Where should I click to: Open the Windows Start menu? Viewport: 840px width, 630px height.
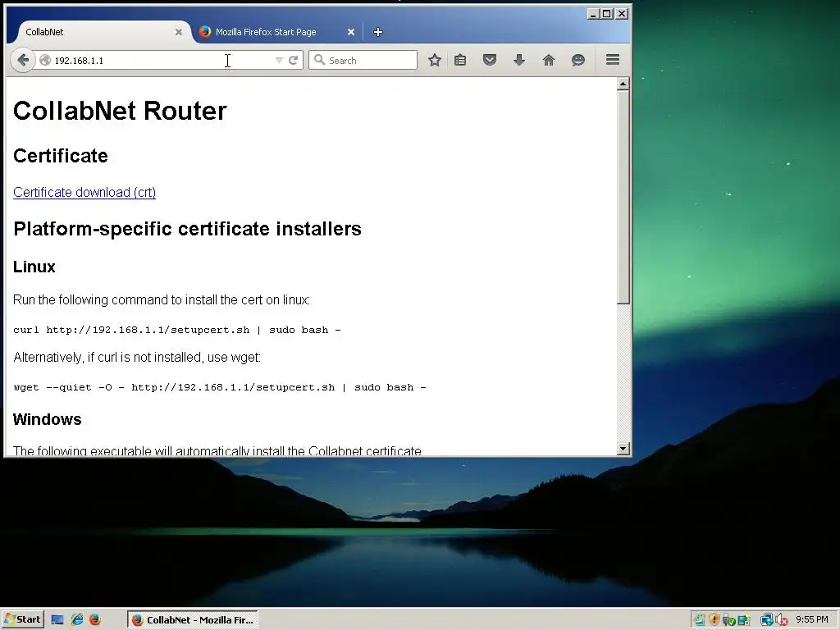22,619
